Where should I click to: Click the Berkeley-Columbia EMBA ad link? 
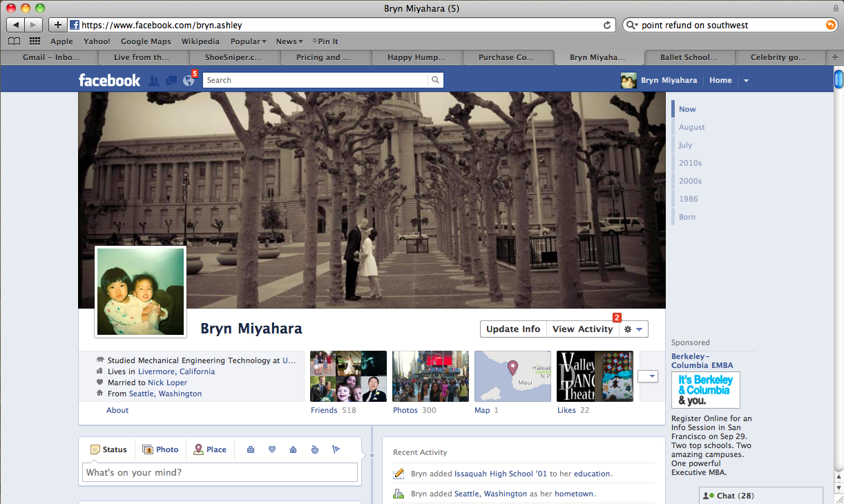pos(702,360)
